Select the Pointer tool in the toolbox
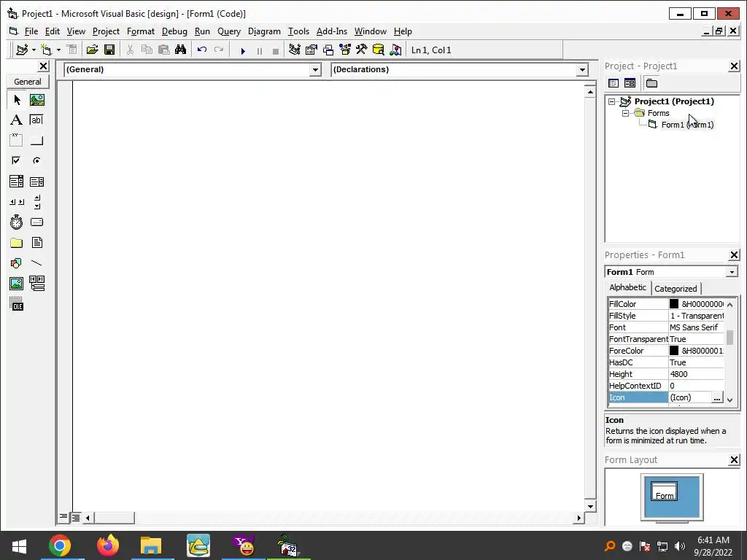747x560 pixels. tap(18, 100)
